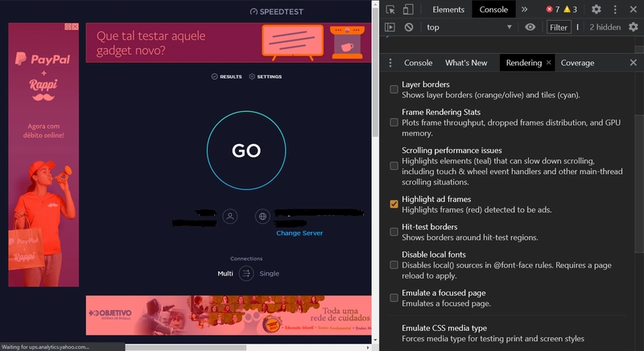The image size is (644, 351).
Task: Open DevTools settings gear
Action: pos(597,10)
